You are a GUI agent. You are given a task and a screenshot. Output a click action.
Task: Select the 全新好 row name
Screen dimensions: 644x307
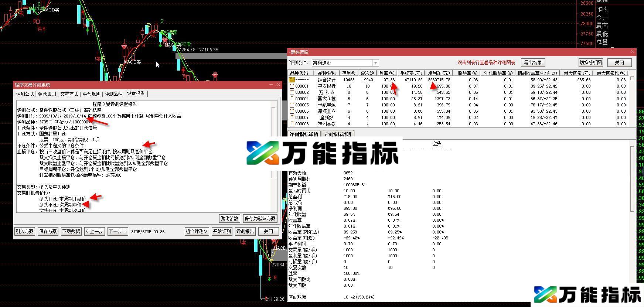point(327,117)
